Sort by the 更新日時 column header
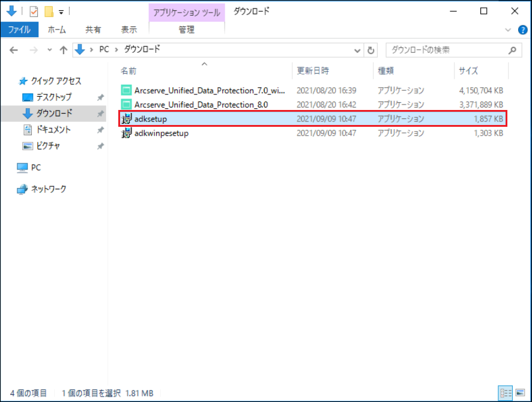The image size is (532, 402). pyautogui.click(x=313, y=71)
